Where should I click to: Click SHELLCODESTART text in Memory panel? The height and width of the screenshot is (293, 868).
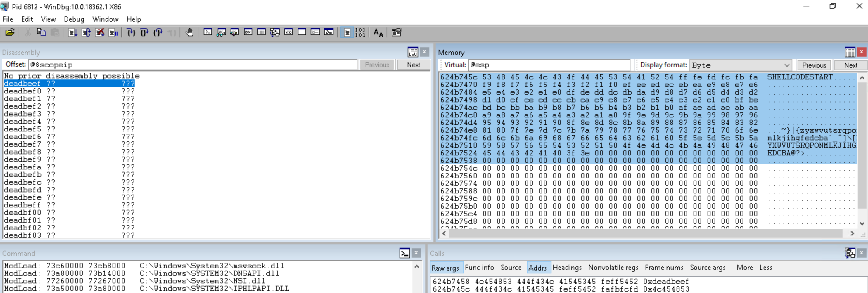click(x=800, y=77)
